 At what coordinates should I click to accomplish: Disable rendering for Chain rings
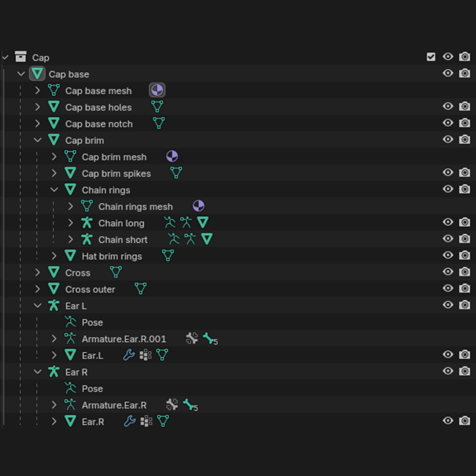(465, 189)
